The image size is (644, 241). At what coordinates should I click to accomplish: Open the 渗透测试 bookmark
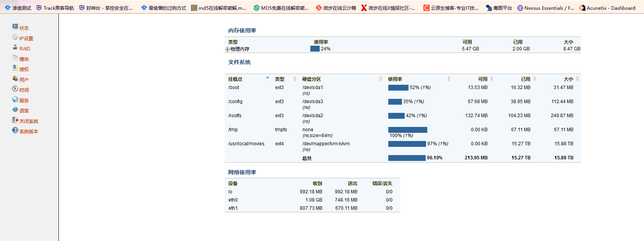(18, 8)
